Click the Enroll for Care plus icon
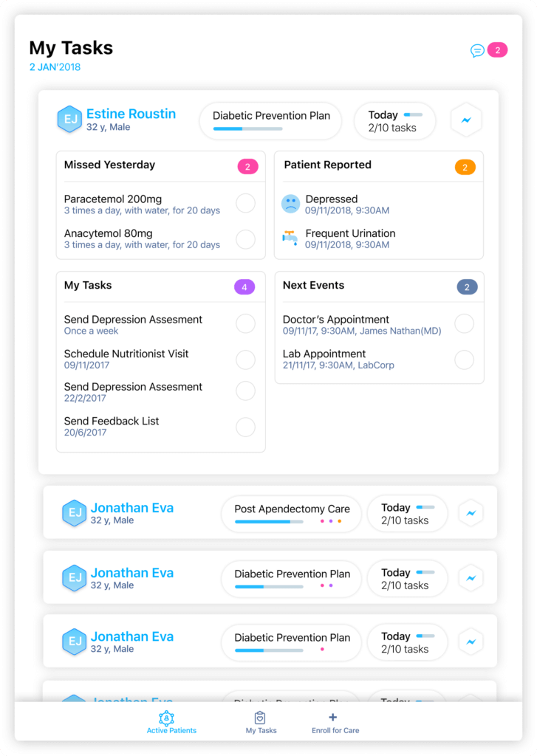Screen dimensions: 537x756 332,717
